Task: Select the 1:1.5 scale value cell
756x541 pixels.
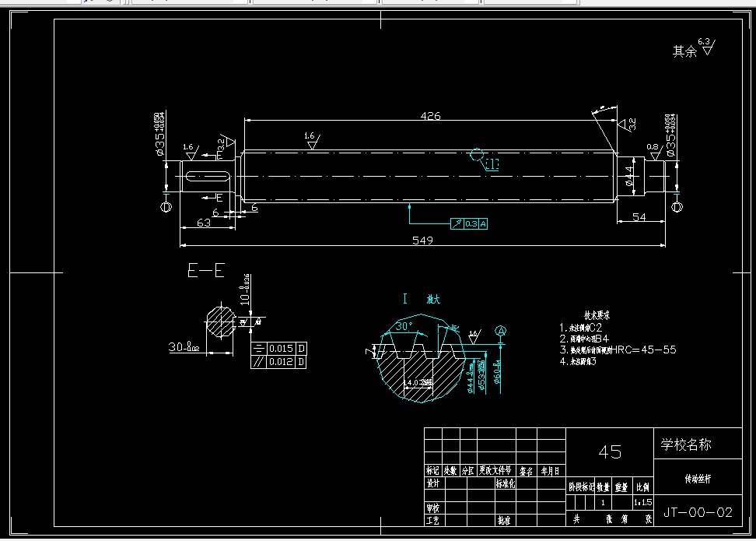Action: pyautogui.click(x=642, y=502)
